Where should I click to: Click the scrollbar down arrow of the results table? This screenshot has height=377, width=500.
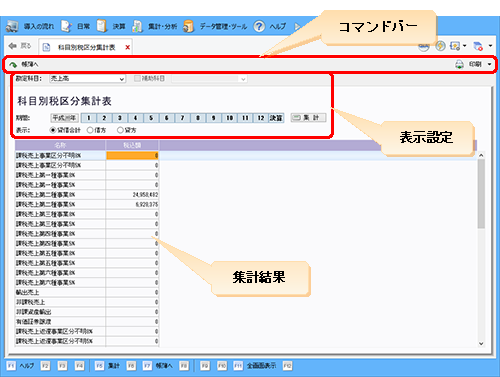click(481, 343)
